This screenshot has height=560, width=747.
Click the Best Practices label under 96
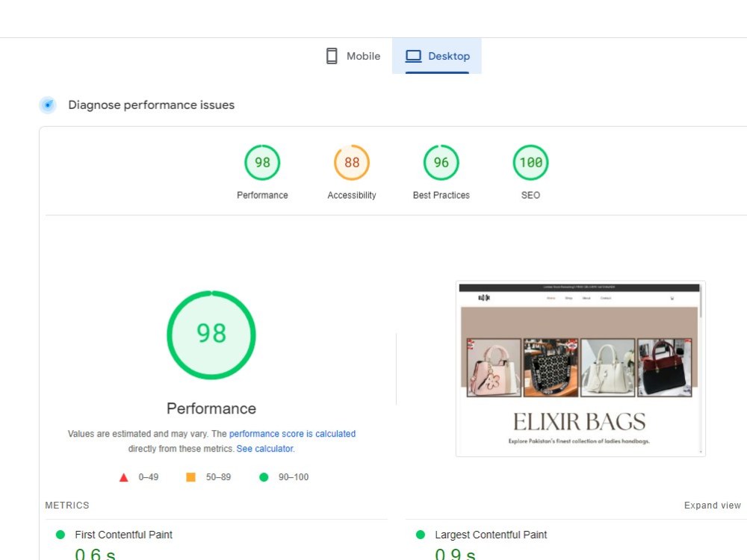coord(441,195)
